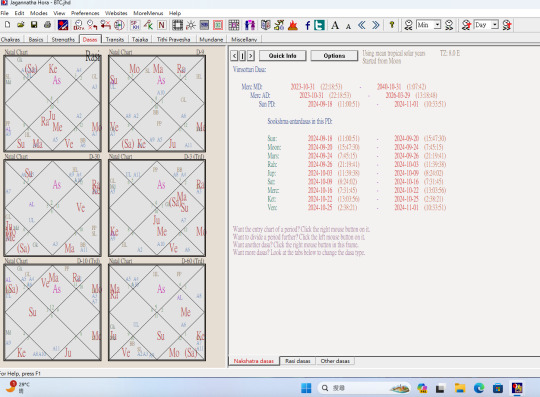Click the Merc MD dasa period row
Image resolution: width=540 pixels, height=397 pixels.
coord(334,86)
